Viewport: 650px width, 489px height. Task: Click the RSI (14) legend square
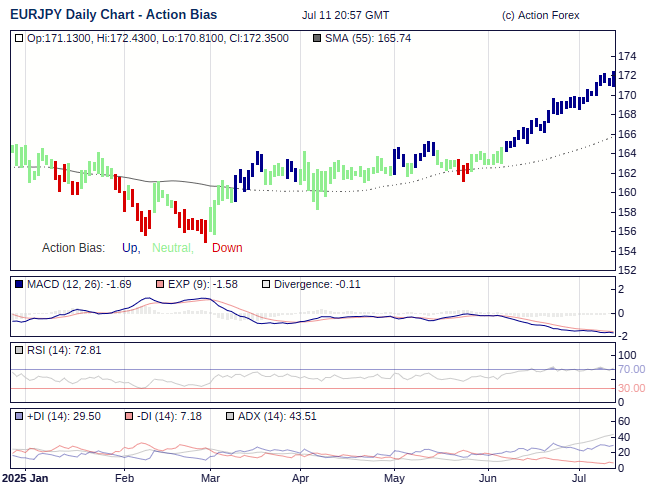pyautogui.click(x=19, y=350)
